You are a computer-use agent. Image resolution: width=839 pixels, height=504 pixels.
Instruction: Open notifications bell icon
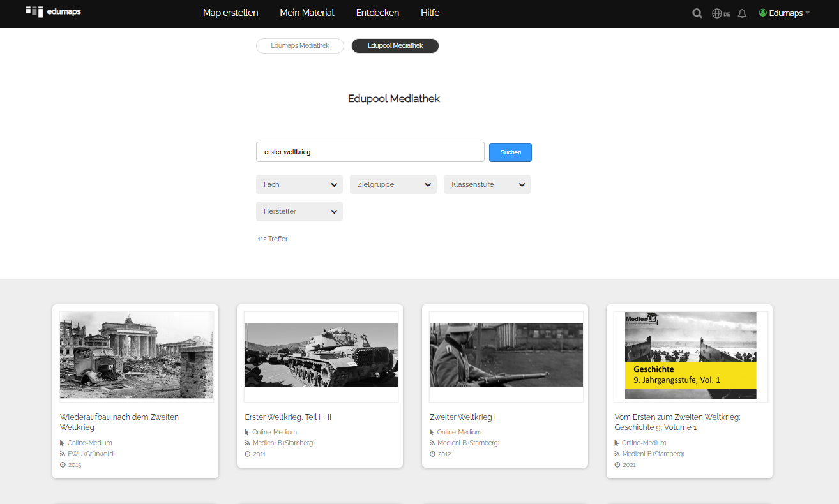tap(742, 13)
